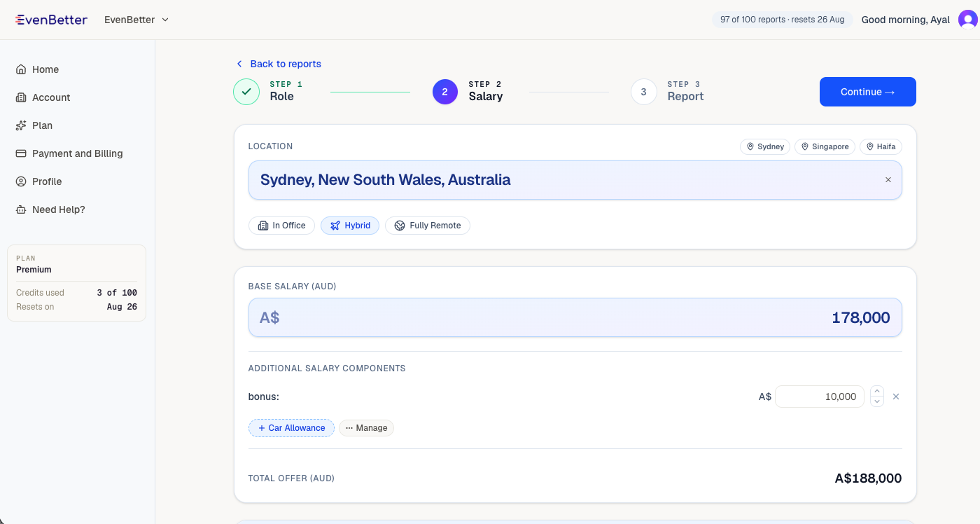The height and width of the screenshot is (524, 980).
Task: Select Hybrid work mode
Action: click(x=350, y=226)
